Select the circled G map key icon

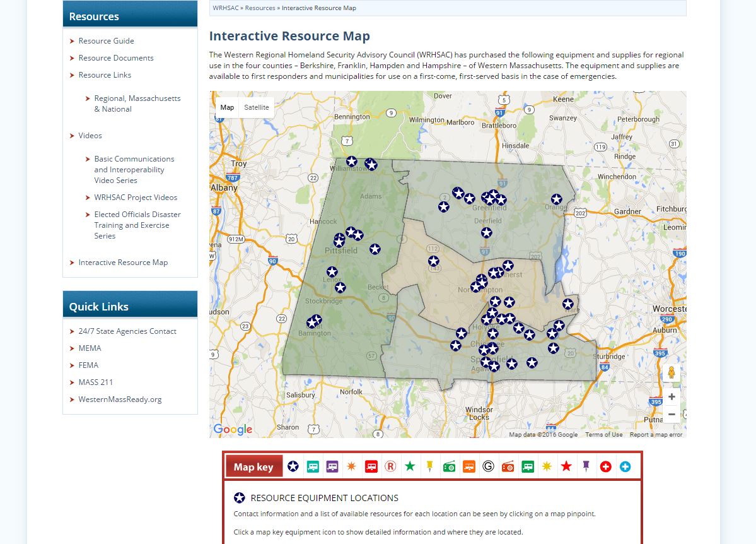coord(489,466)
